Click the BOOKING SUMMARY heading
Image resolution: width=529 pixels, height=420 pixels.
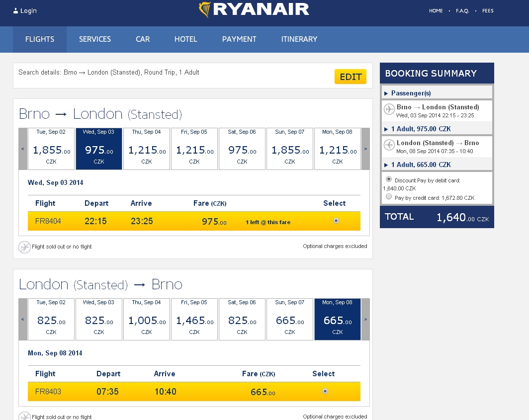coord(431,73)
